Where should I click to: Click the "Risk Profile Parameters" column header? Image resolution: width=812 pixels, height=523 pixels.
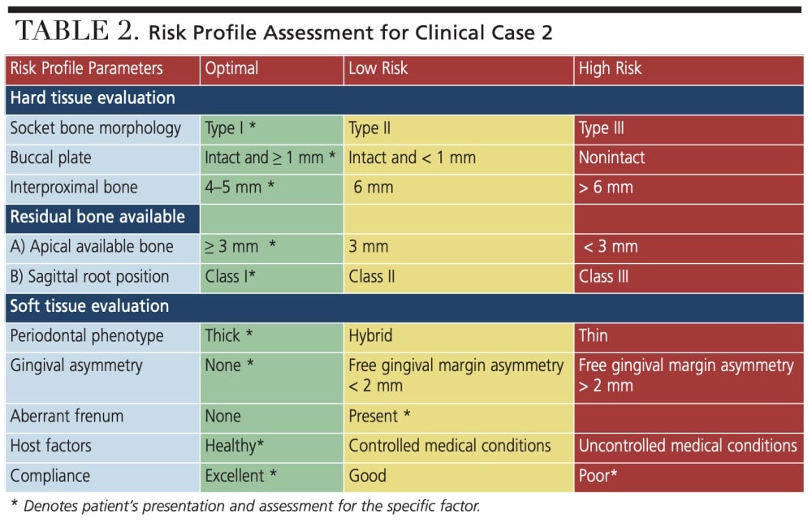pyautogui.click(x=86, y=68)
